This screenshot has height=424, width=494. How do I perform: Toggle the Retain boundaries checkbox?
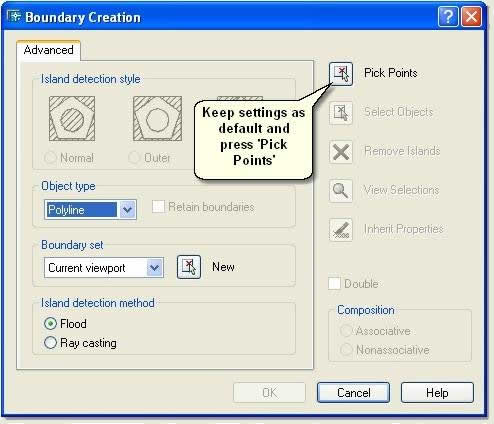(158, 207)
